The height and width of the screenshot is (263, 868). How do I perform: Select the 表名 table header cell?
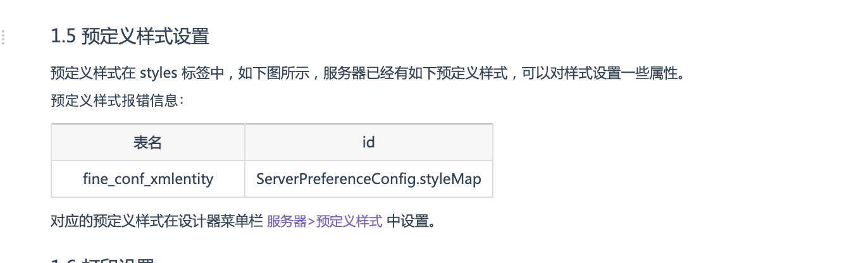[x=148, y=142]
